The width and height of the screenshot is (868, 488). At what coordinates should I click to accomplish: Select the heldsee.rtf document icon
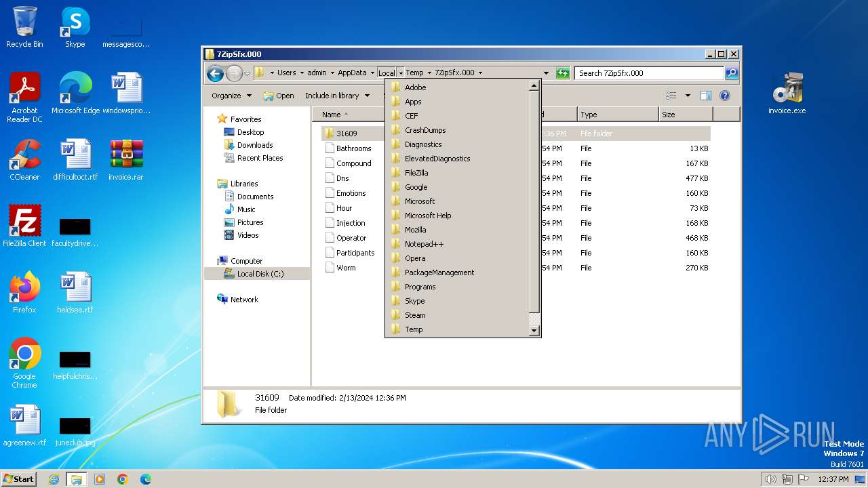pos(75,293)
